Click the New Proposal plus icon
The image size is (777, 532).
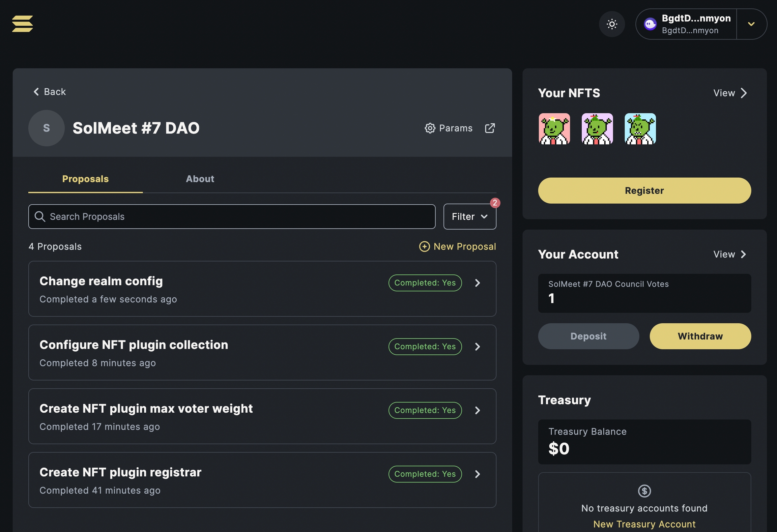(x=424, y=246)
